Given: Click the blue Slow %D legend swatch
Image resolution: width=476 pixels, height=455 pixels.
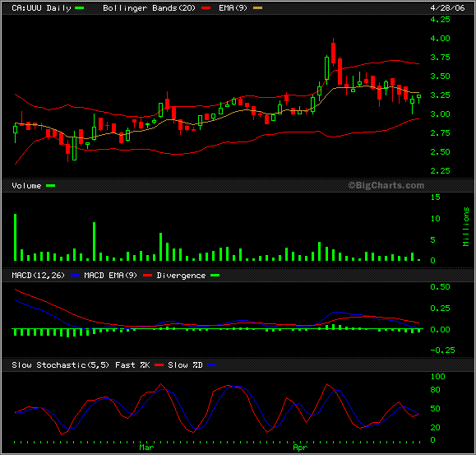Looking at the screenshot, I should pos(211,365).
